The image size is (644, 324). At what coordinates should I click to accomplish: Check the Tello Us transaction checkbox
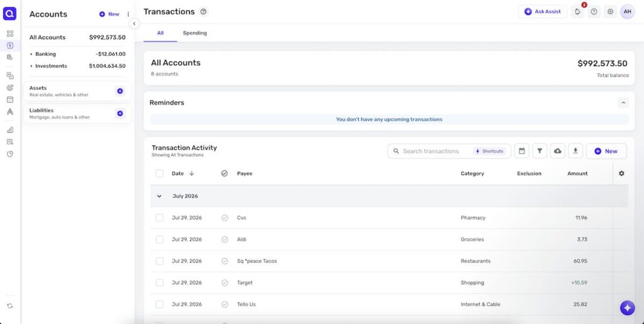(159, 304)
